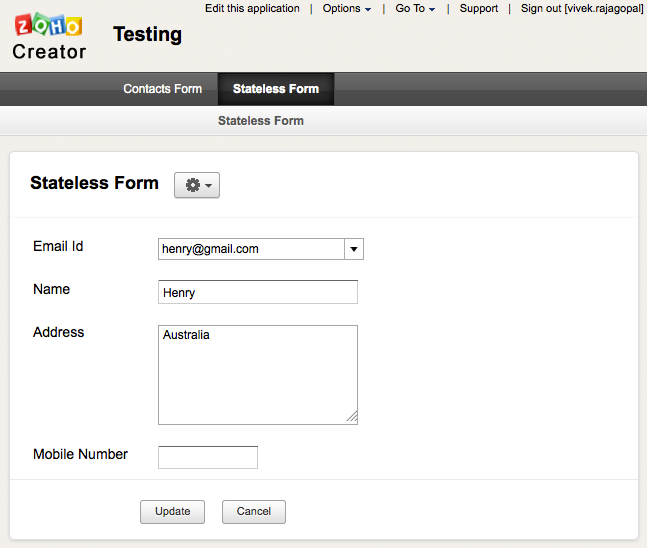Click the Mobile Number input field
The height and width of the screenshot is (548, 647).
tap(208, 457)
